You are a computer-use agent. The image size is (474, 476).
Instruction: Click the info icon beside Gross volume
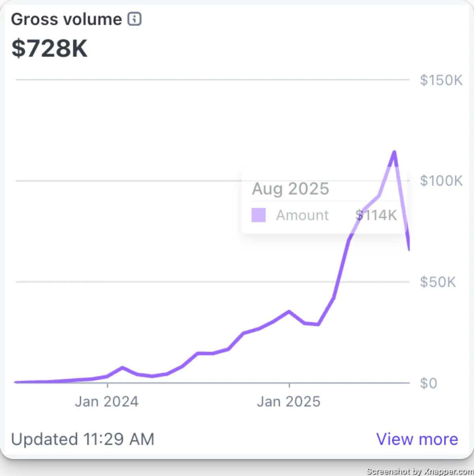coord(134,19)
